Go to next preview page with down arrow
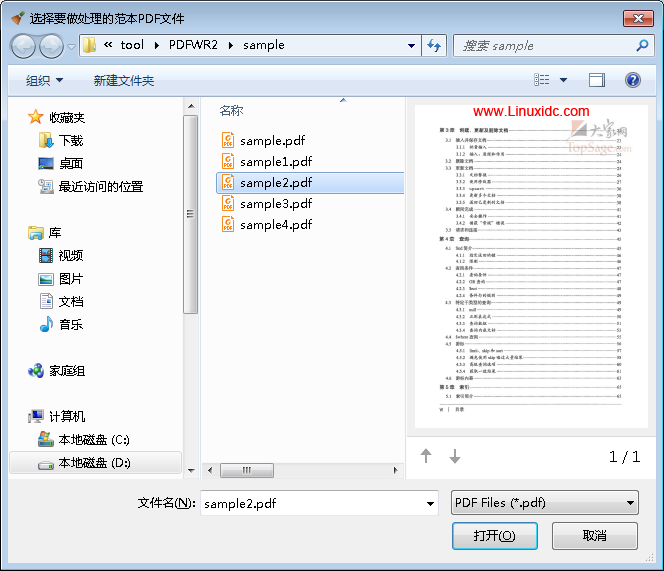 (455, 456)
